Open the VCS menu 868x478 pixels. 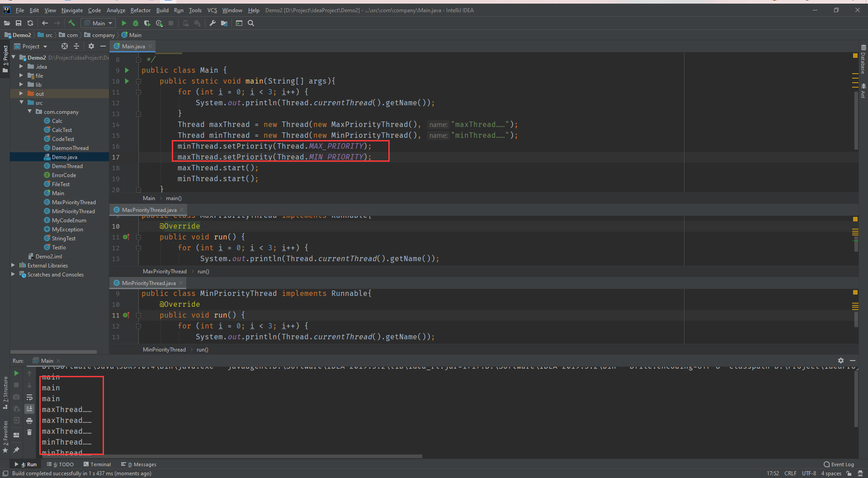click(212, 10)
